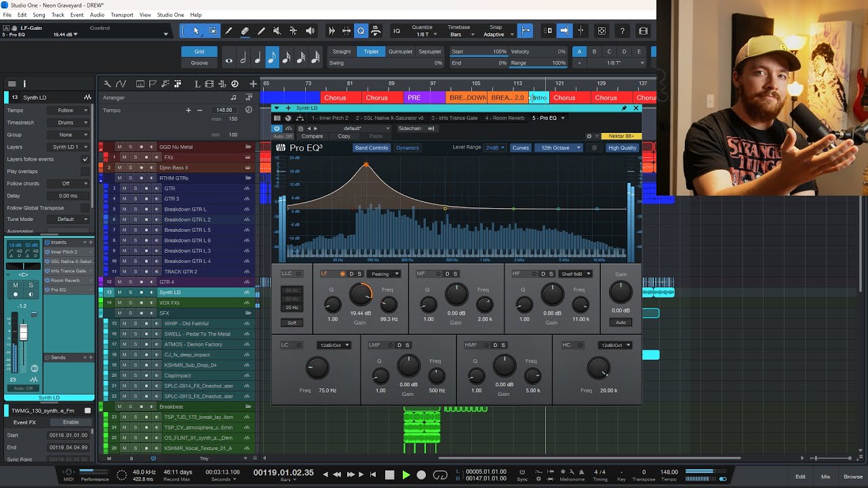Add a track with the plus icon in the toolbar

tap(253, 84)
